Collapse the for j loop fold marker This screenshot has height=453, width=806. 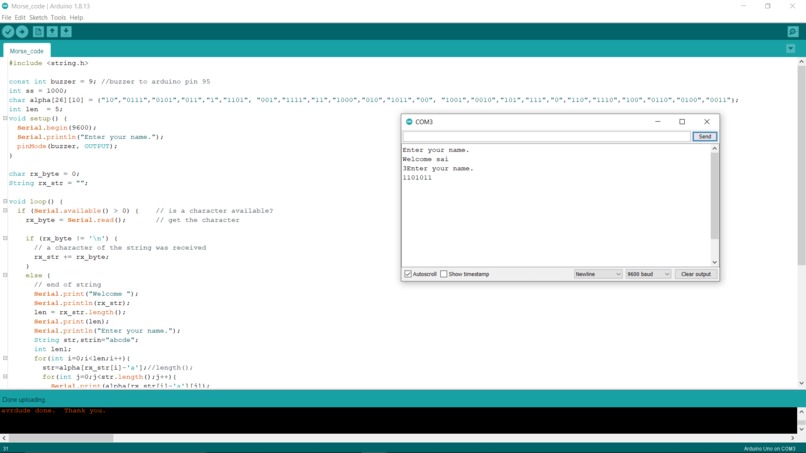pos(5,376)
